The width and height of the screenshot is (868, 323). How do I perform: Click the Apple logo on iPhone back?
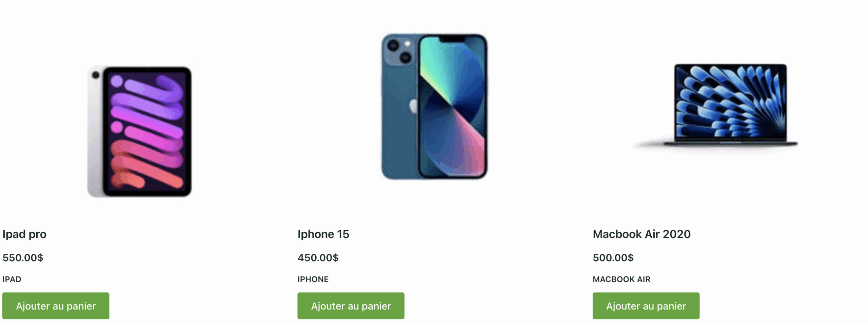[x=413, y=106]
